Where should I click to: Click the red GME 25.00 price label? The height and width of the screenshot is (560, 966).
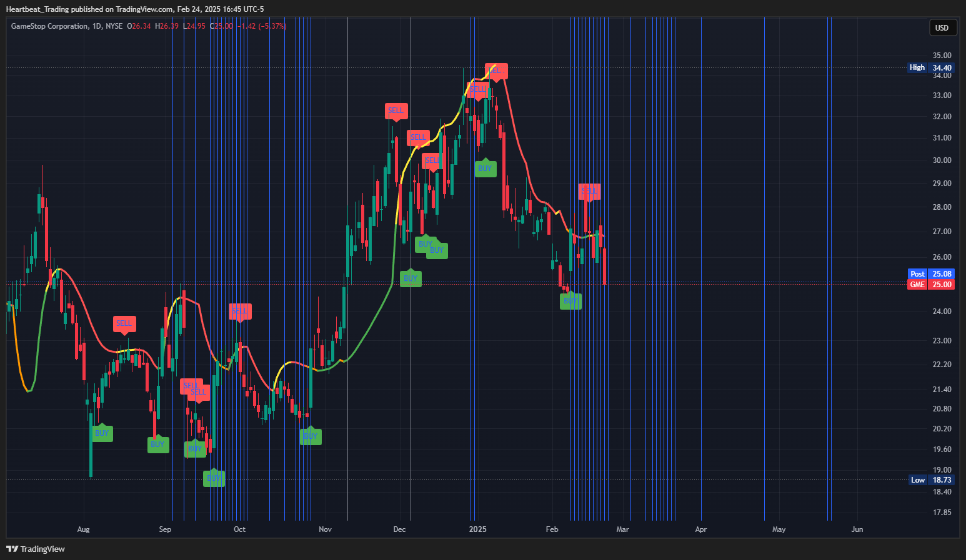(x=930, y=285)
